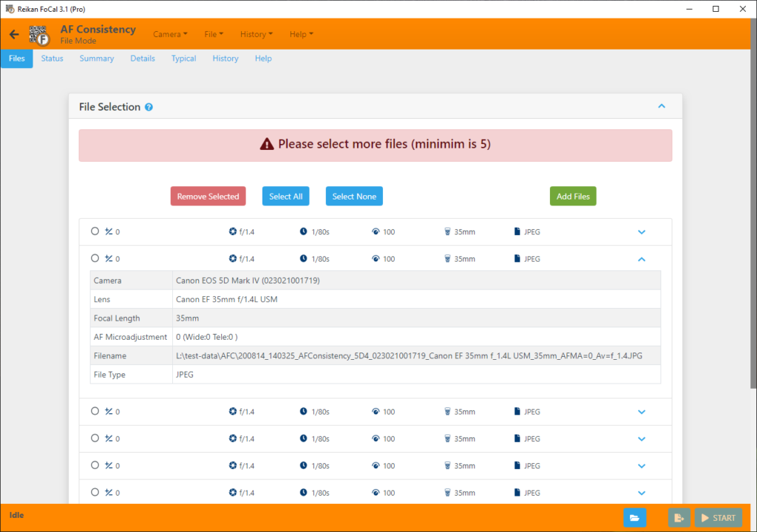Select the radio button of the topmost file row

point(95,231)
